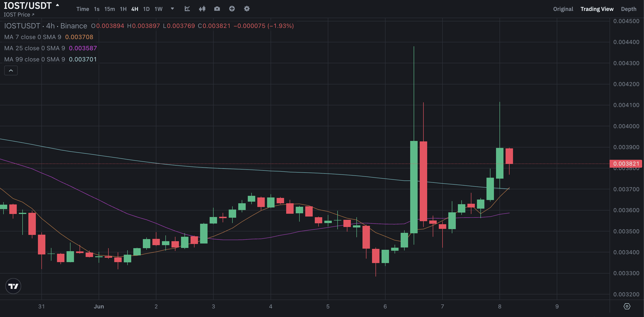
Task: Switch to the 15m timeframe
Action: 110,9
